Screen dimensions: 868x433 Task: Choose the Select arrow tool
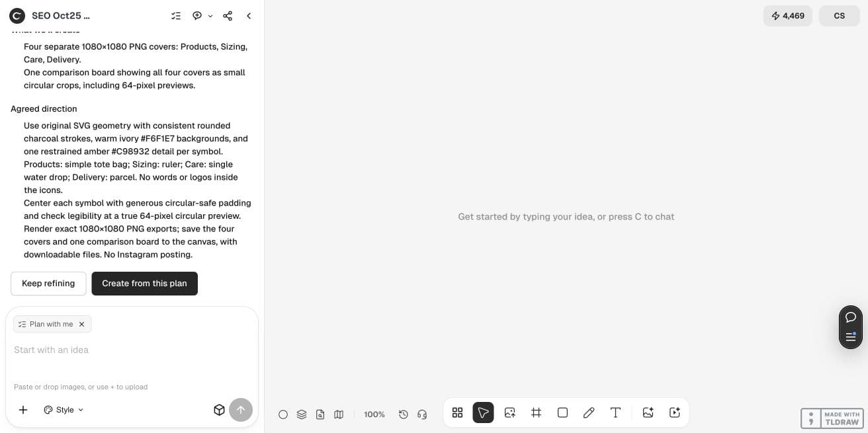click(483, 413)
